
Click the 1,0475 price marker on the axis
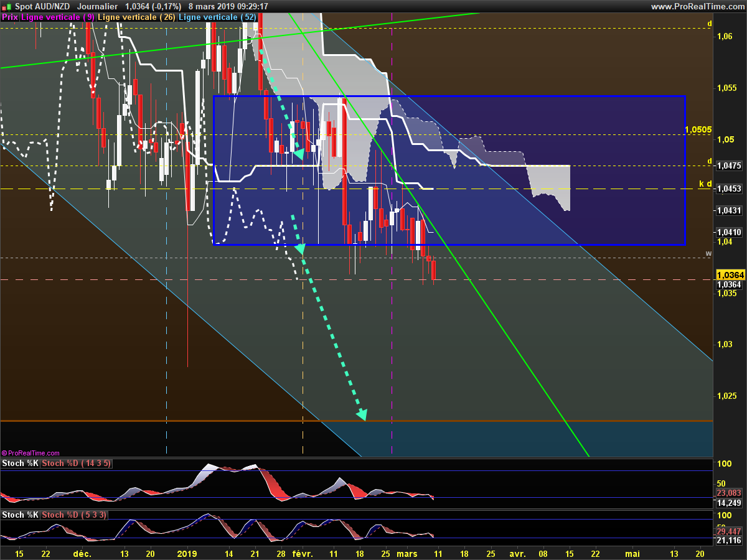coord(729,166)
